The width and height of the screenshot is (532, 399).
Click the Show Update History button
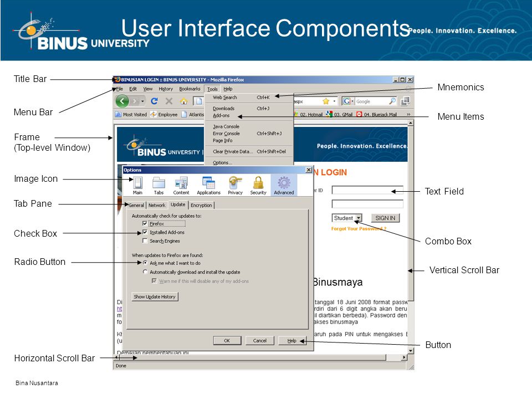155,296
